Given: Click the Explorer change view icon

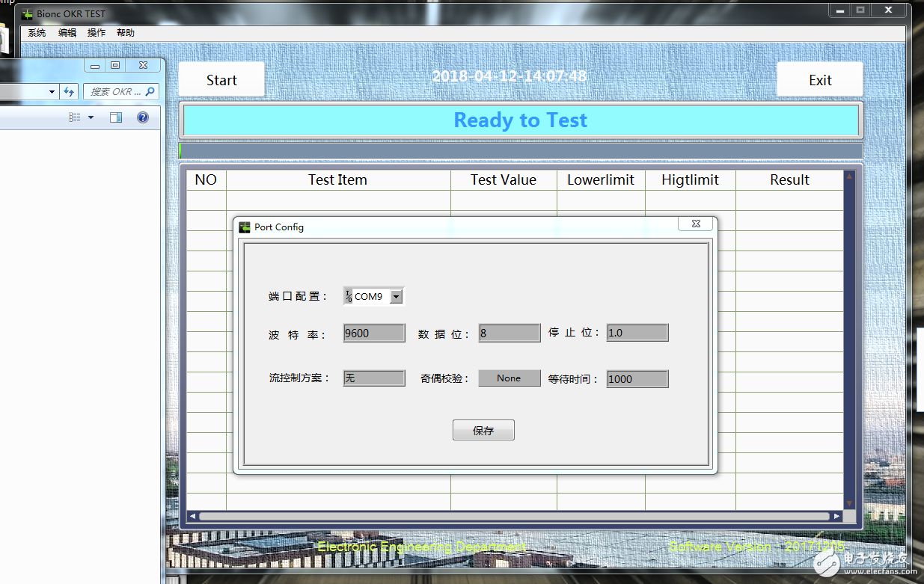Looking at the screenshot, I should click(75, 117).
